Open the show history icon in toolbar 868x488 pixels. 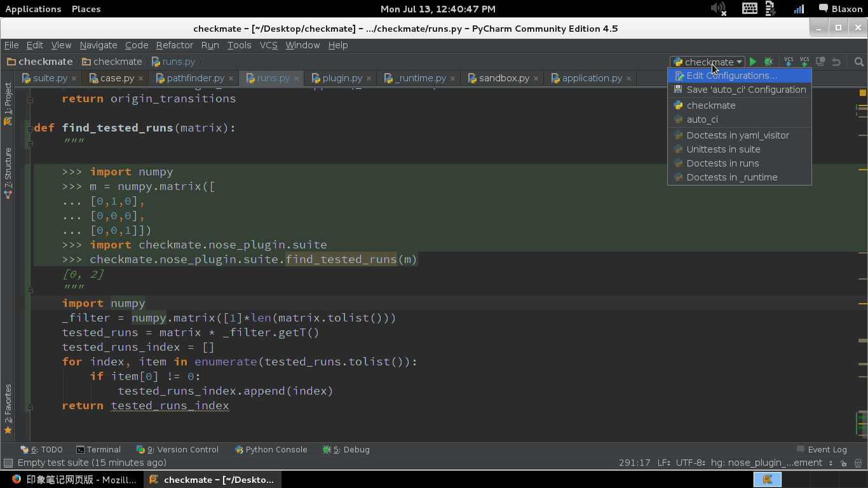[820, 62]
